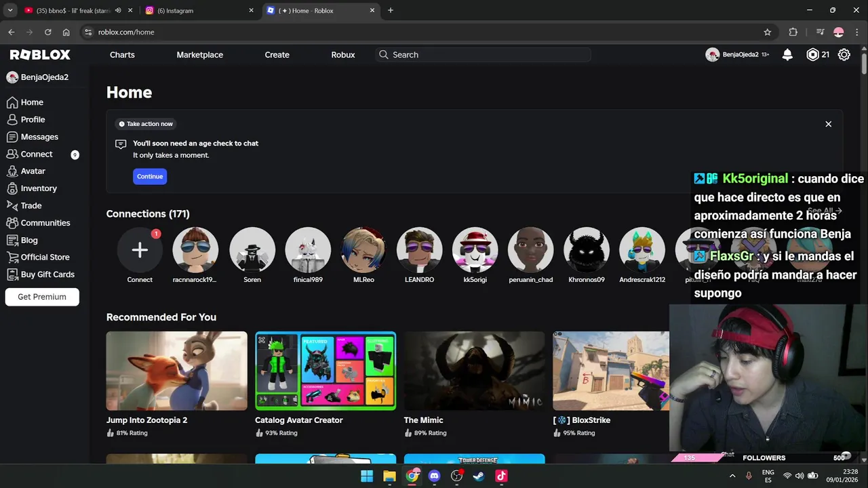Screen dimensions: 868x488
Task: Open Messages in the sidebar
Action: pos(32,137)
